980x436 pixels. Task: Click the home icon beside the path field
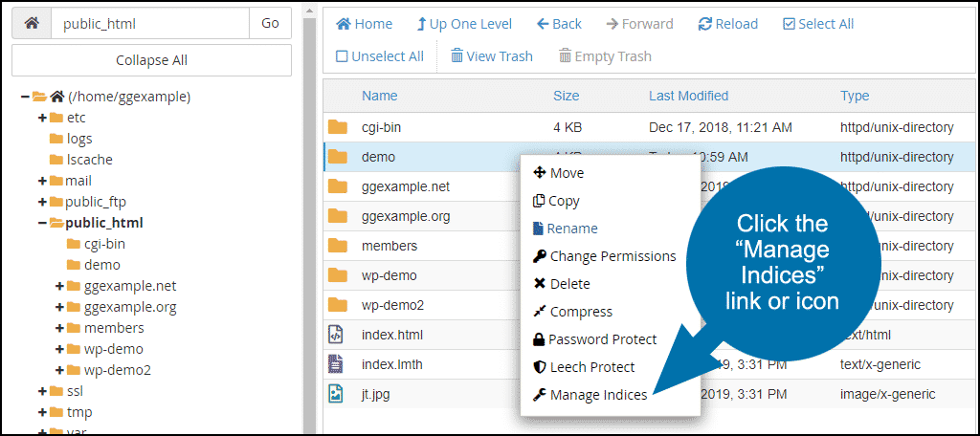pyautogui.click(x=32, y=24)
